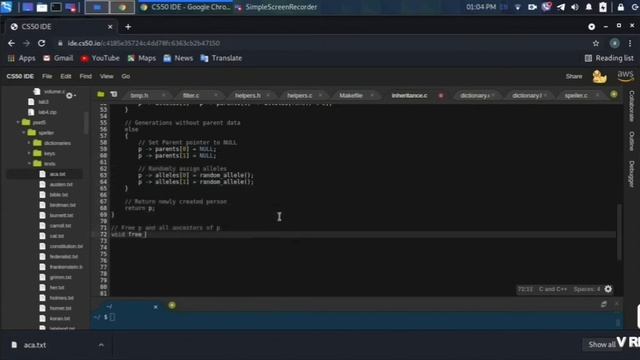
Task: Open C and C++ language selector
Action: click(553, 289)
